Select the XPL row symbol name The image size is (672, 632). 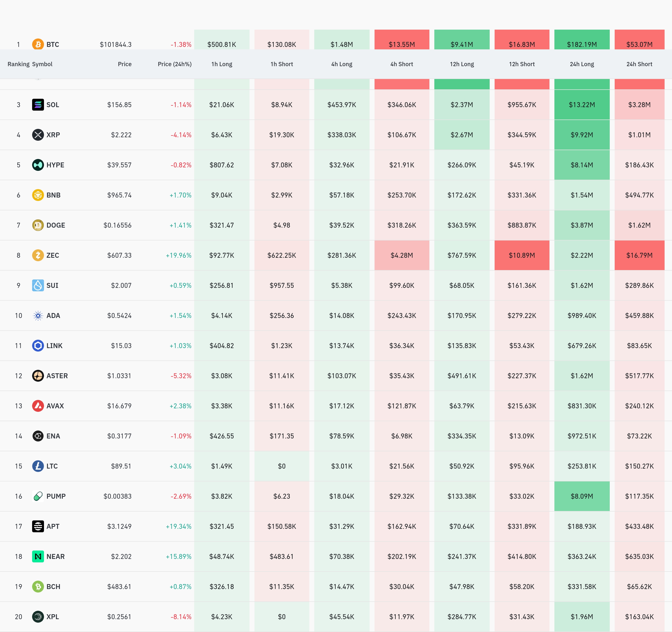(53, 617)
